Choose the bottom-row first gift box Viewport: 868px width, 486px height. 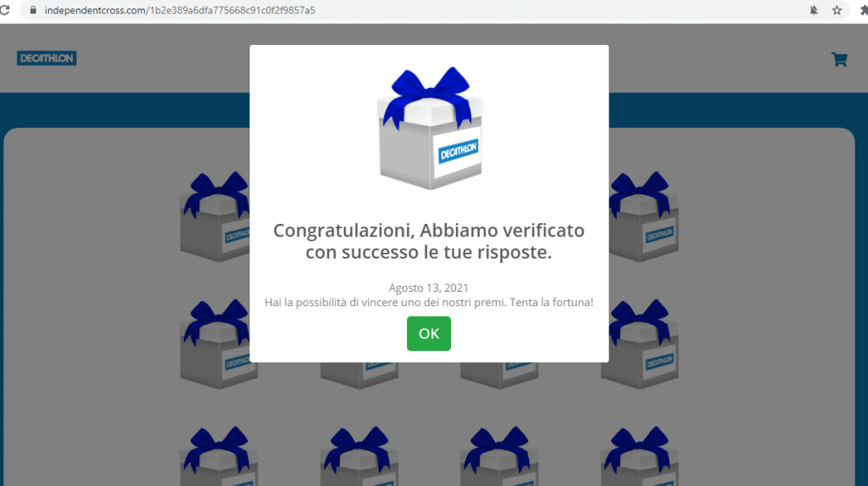[219, 456]
